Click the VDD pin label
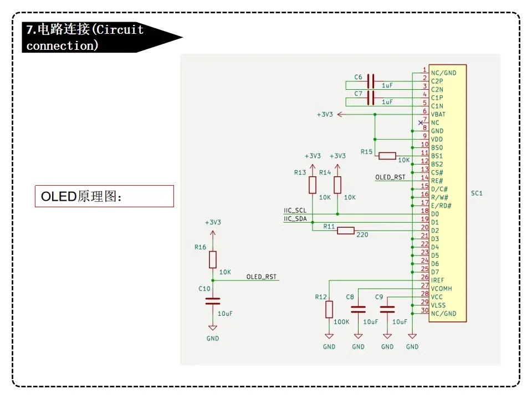Screen dimensions: 532x399 point(437,140)
